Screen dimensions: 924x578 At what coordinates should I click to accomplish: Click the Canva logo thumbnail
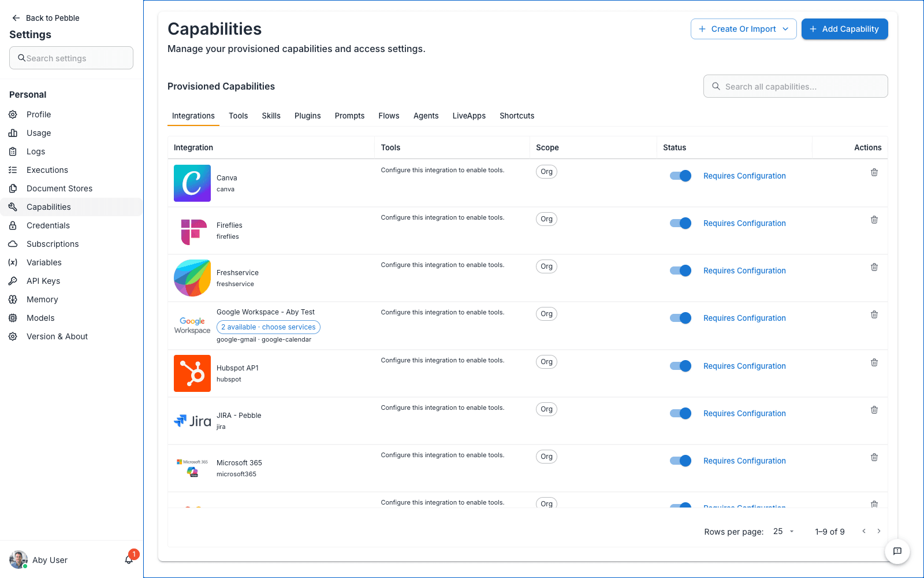click(192, 183)
